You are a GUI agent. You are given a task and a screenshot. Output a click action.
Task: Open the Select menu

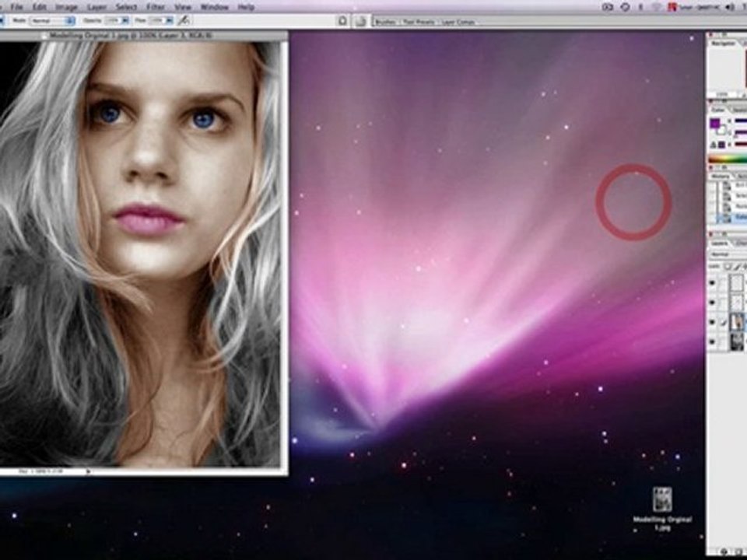[x=126, y=7]
